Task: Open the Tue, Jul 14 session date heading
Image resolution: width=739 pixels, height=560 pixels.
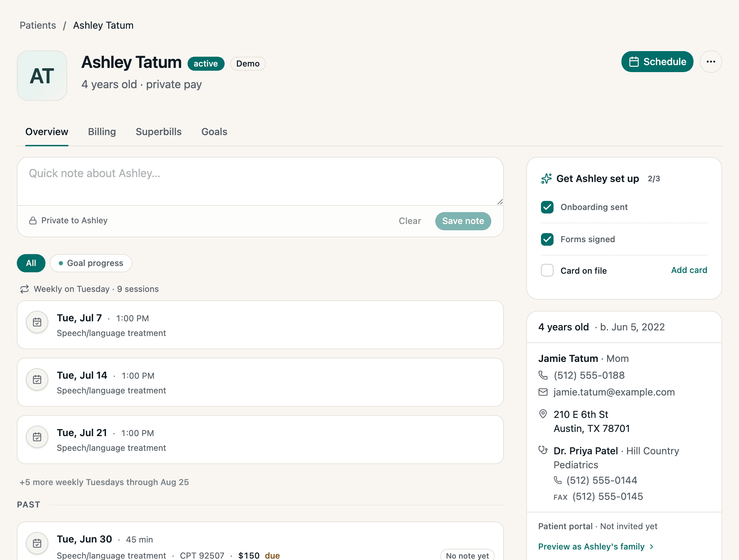Action: [x=82, y=375]
